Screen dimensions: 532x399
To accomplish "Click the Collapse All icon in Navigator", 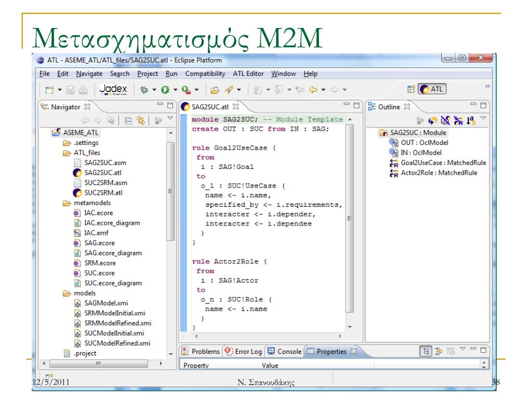I will coord(128,121).
